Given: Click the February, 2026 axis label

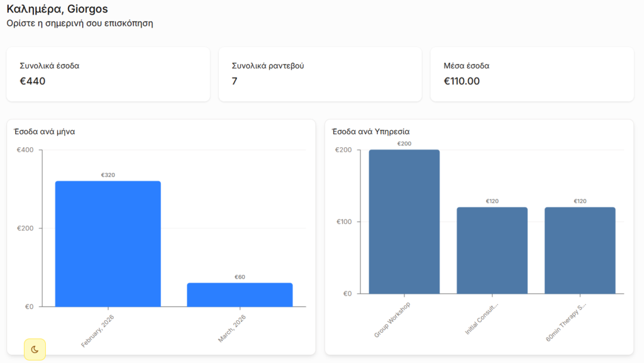Looking at the screenshot, I should (98, 331).
